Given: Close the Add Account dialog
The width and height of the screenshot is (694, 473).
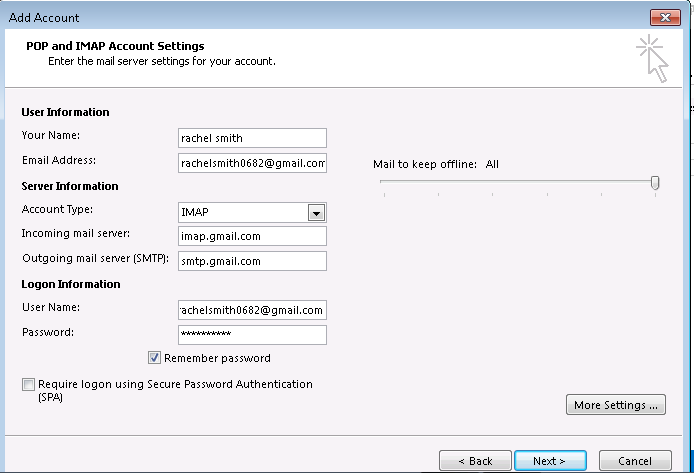Looking at the screenshot, I should [665, 17].
